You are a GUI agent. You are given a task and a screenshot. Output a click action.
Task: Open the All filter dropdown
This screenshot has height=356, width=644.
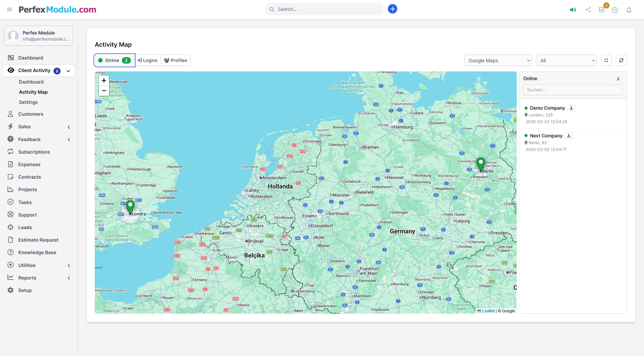pyautogui.click(x=566, y=61)
